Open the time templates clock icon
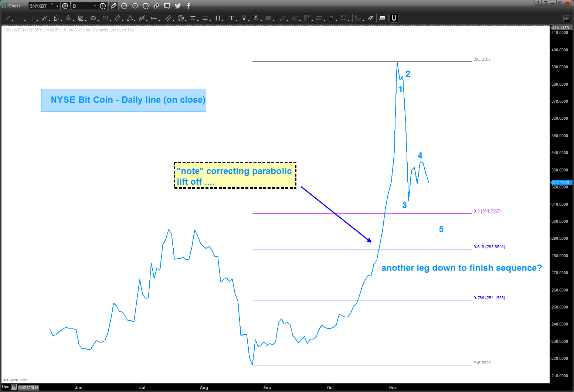 point(103,6)
